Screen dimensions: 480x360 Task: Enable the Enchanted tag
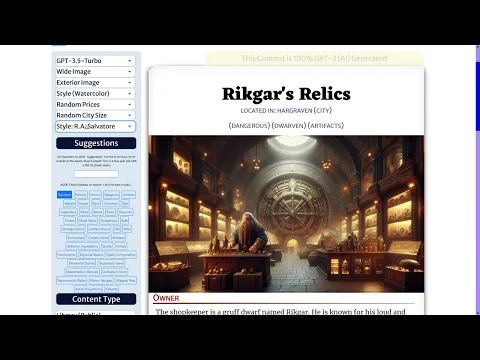[76, 238]
